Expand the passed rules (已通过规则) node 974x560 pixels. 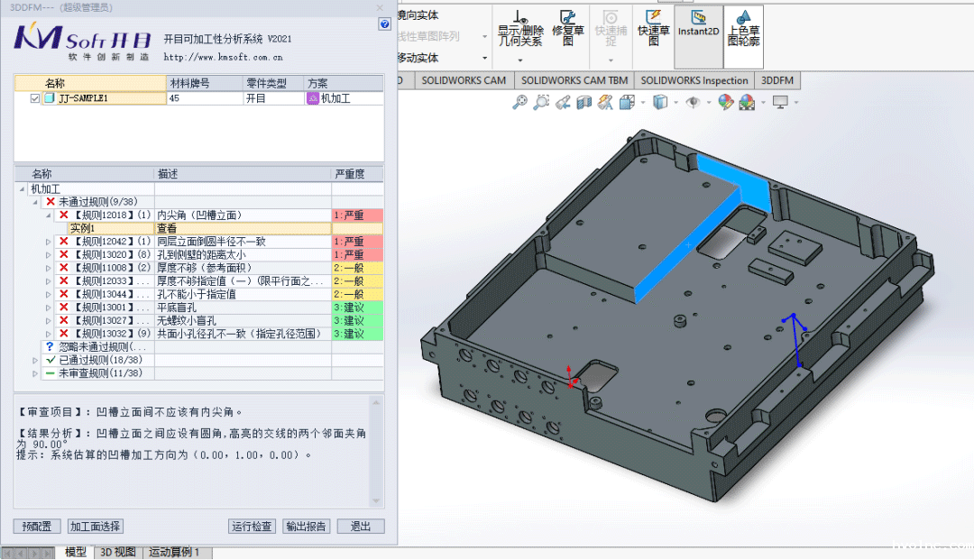[36, 360]
